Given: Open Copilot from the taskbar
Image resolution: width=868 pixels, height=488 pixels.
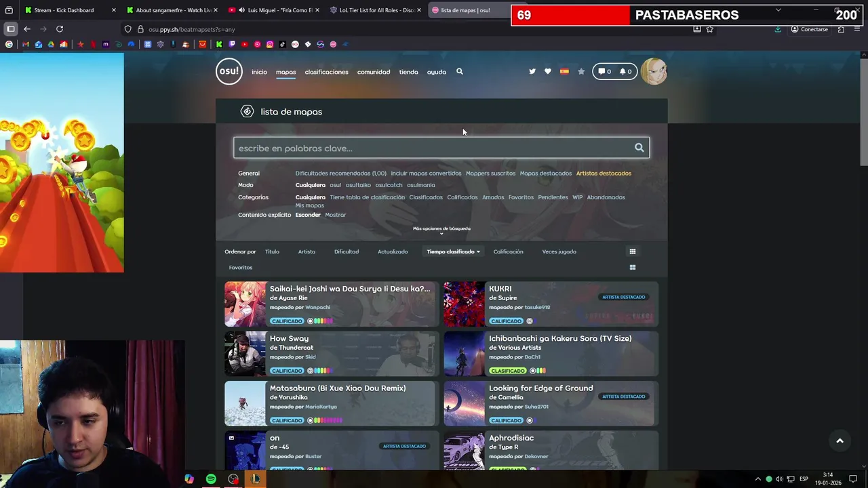Looking at the screenshot, I should point(189,479).
